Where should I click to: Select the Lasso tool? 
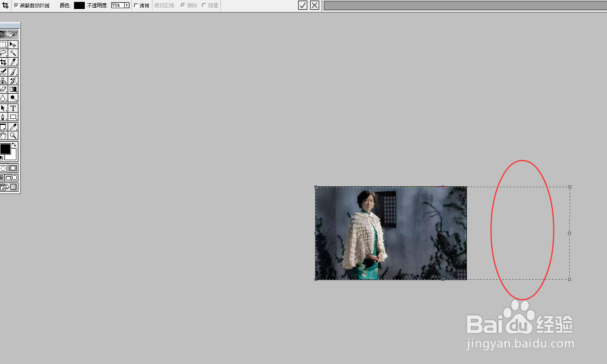pyautogui.click(x=3, y=53)
